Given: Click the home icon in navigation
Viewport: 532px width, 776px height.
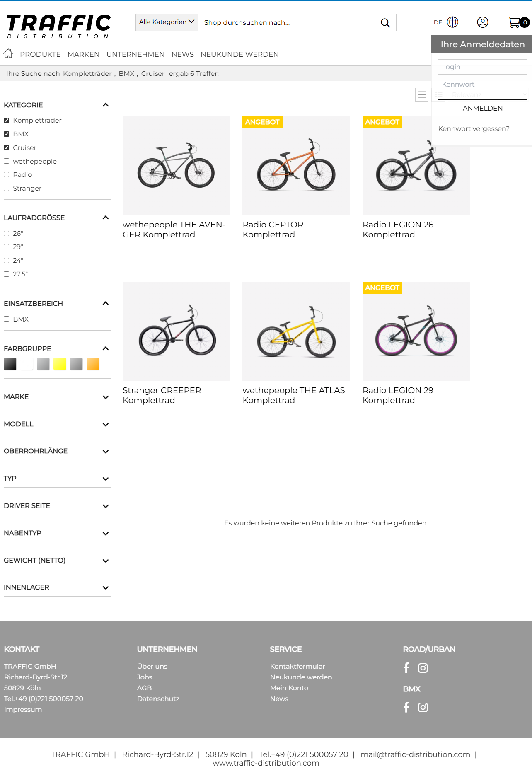Looking at the screenshot, I should (8, 53).
